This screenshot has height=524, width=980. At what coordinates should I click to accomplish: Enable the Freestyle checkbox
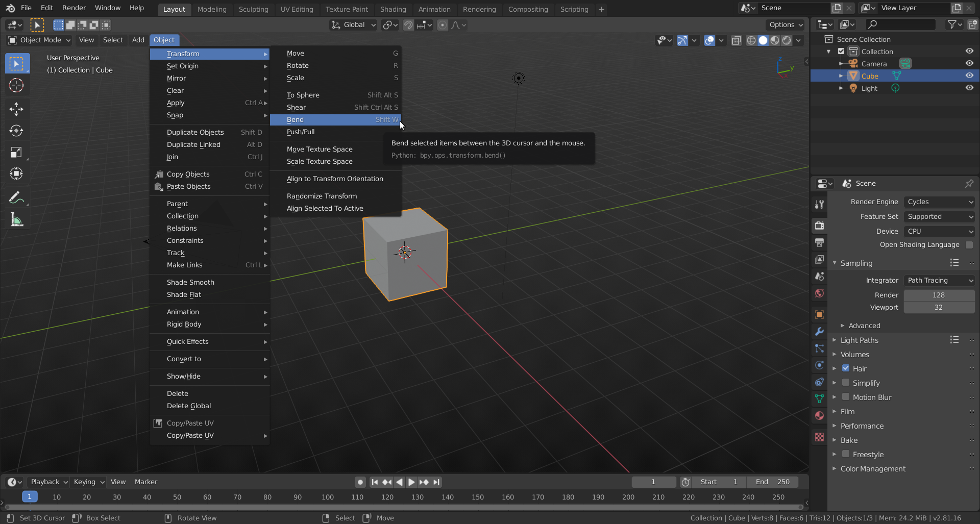click(846, 454)
